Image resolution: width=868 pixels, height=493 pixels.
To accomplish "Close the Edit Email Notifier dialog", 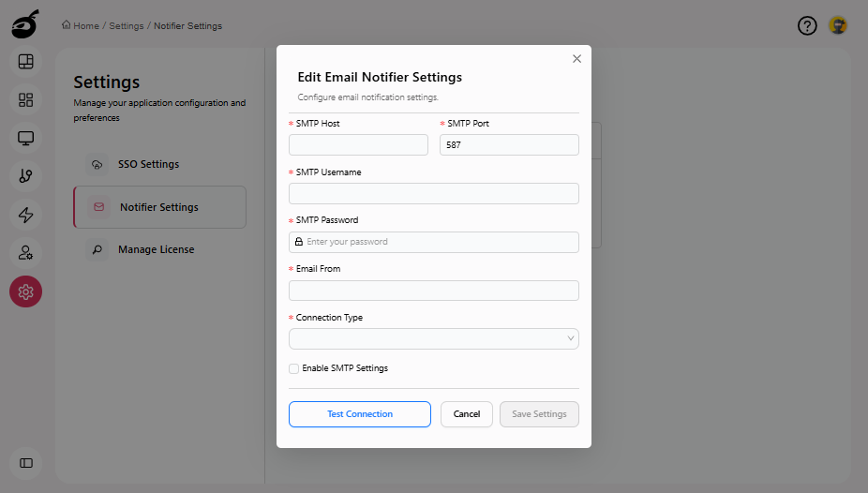I will [x=576, y=59].
